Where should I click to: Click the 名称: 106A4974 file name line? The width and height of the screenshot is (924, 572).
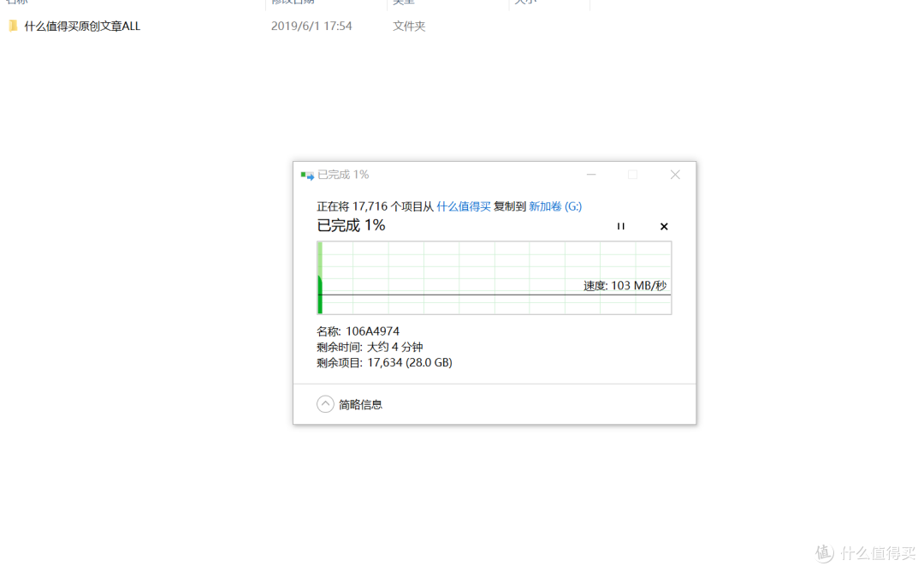pos(358,331)
